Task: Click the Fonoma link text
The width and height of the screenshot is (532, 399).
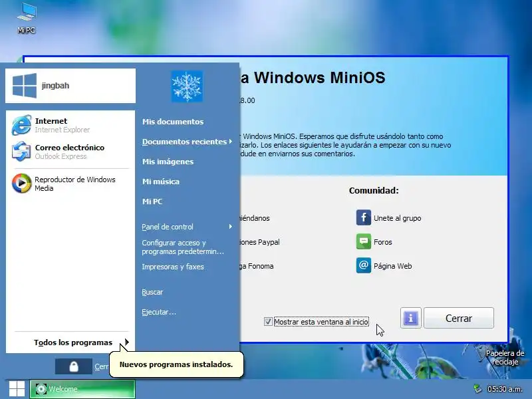Action: [x=257, y=266]
